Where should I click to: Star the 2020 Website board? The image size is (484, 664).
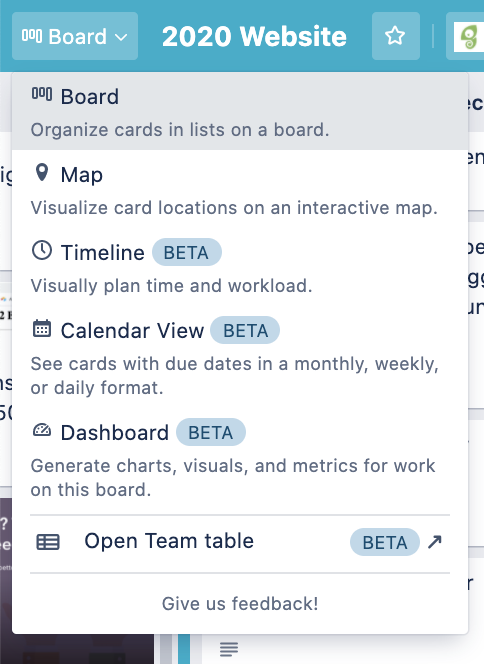[395, 36]
